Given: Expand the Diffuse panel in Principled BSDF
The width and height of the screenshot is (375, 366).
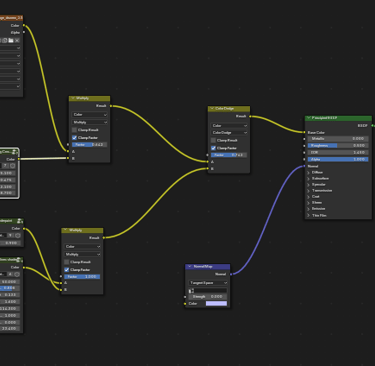Looking at the screenshot, I should pyautogui.click(x=308, y=172).
